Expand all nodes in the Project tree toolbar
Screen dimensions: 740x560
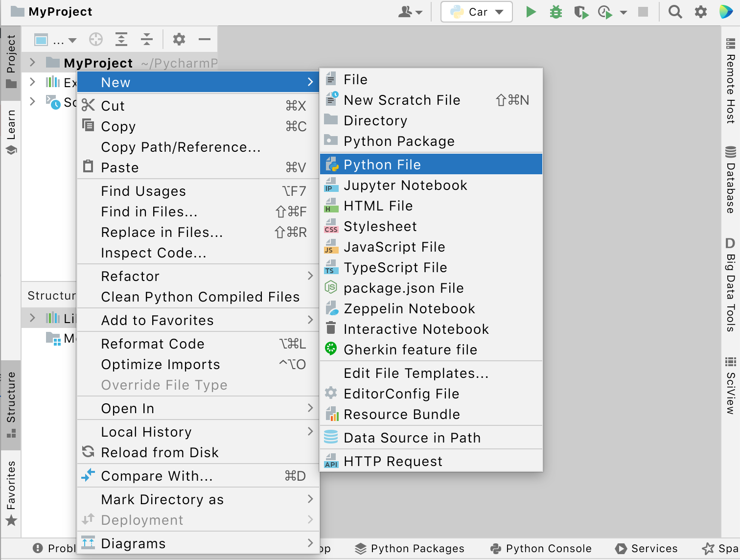click(x=121, y=39)
